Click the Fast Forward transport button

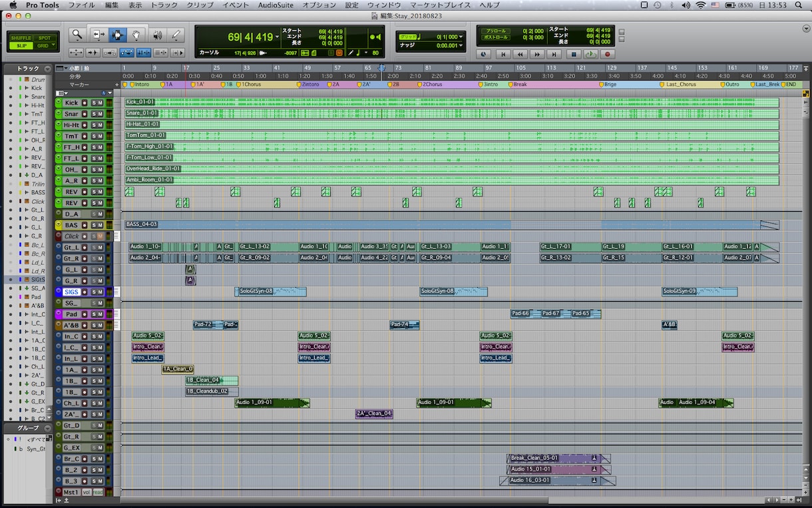[x=538, y=54]
